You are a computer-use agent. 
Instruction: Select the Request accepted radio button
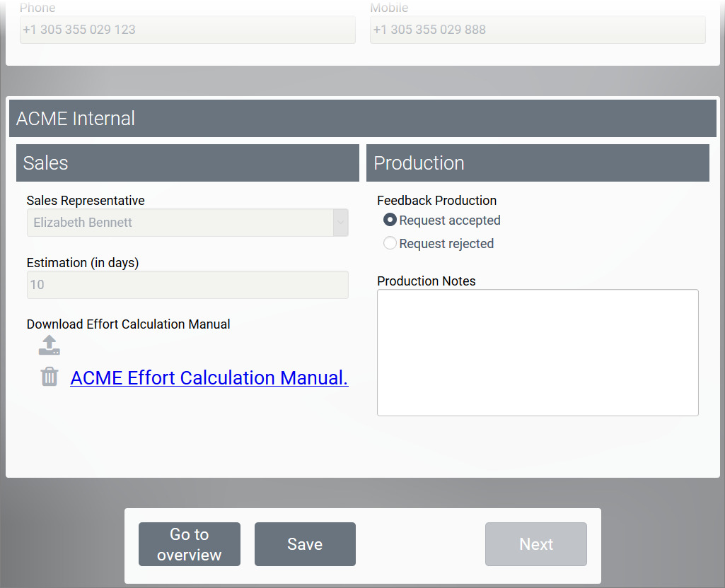pyautogui.click(x=390, y=220)
